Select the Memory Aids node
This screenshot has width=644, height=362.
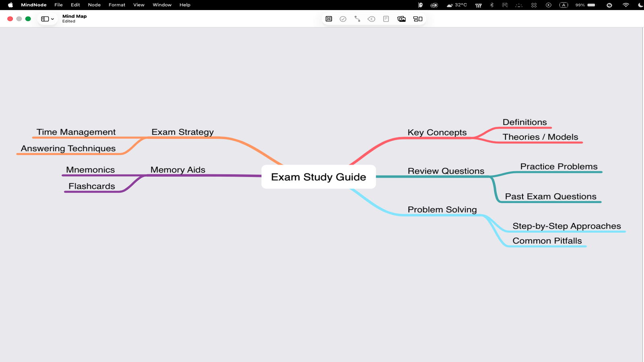pyautogui.click(x=178, y=170)
